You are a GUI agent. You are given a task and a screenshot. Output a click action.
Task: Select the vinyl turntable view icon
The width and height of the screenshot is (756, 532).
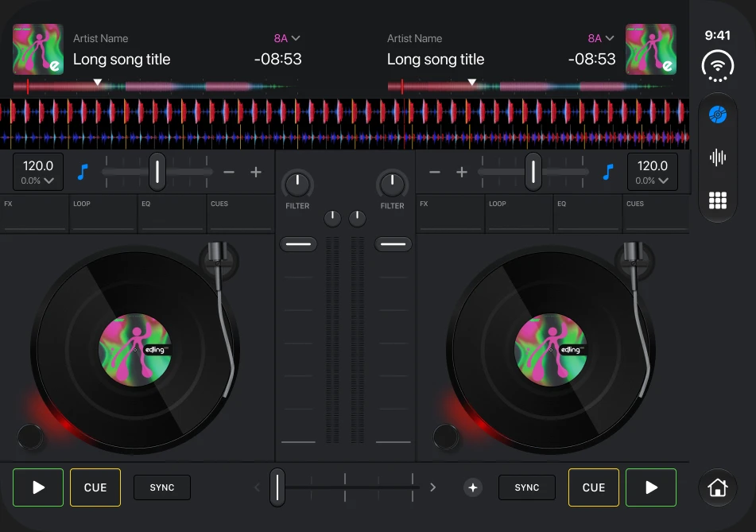718,115
